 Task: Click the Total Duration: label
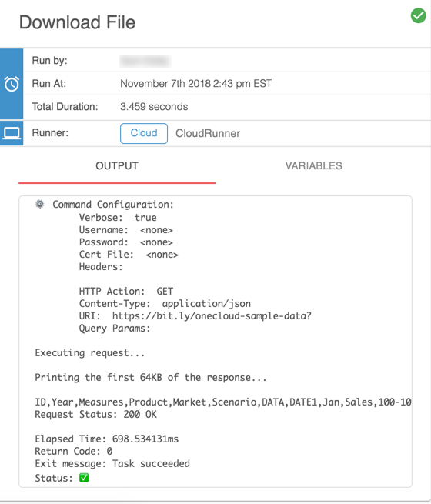[x=65, y=107]
